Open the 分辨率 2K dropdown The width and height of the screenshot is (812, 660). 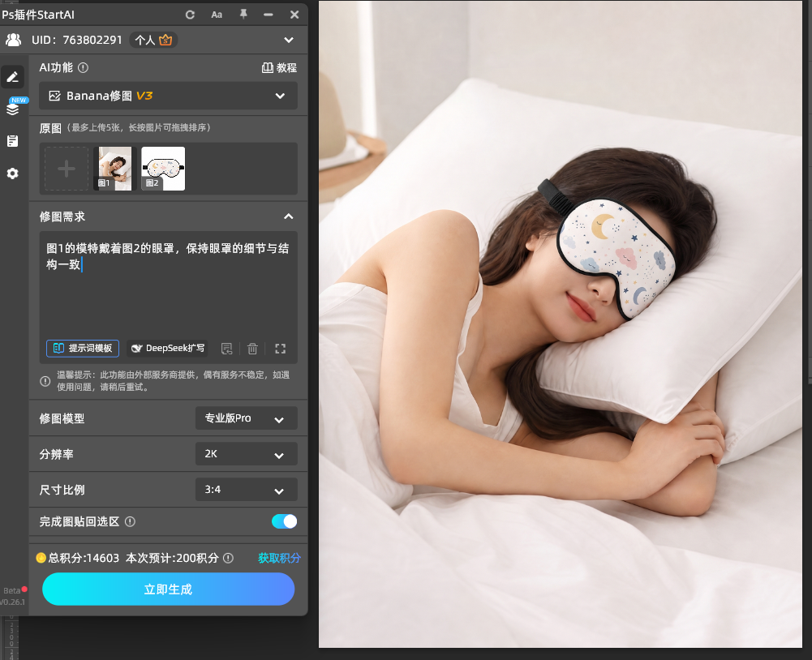[247, 454]
